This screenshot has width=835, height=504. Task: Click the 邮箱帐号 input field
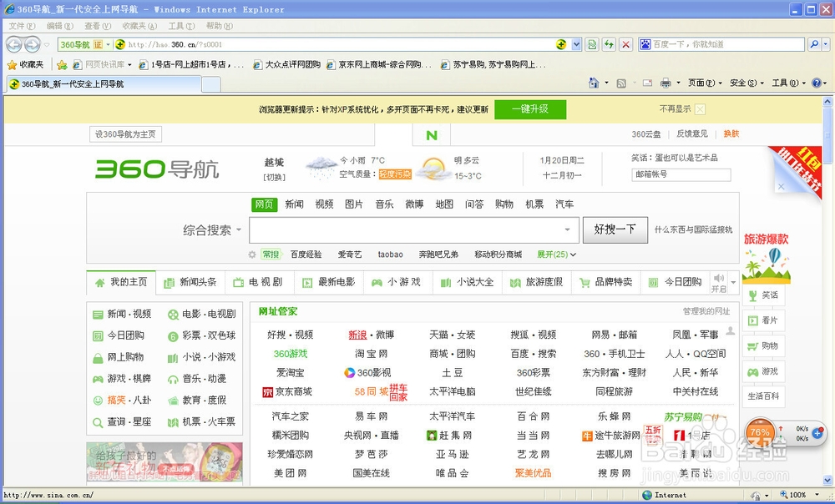click(681, 174)
